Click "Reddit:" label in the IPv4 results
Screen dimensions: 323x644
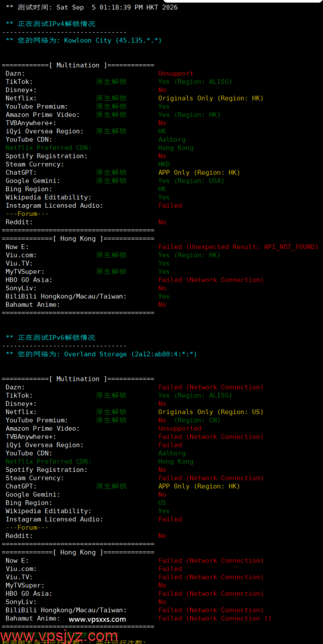(x=19, y=222)
